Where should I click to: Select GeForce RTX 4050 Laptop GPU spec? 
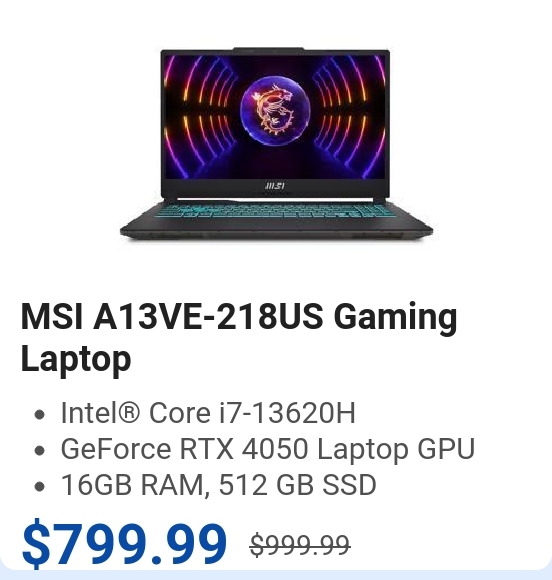click(267, 449)
